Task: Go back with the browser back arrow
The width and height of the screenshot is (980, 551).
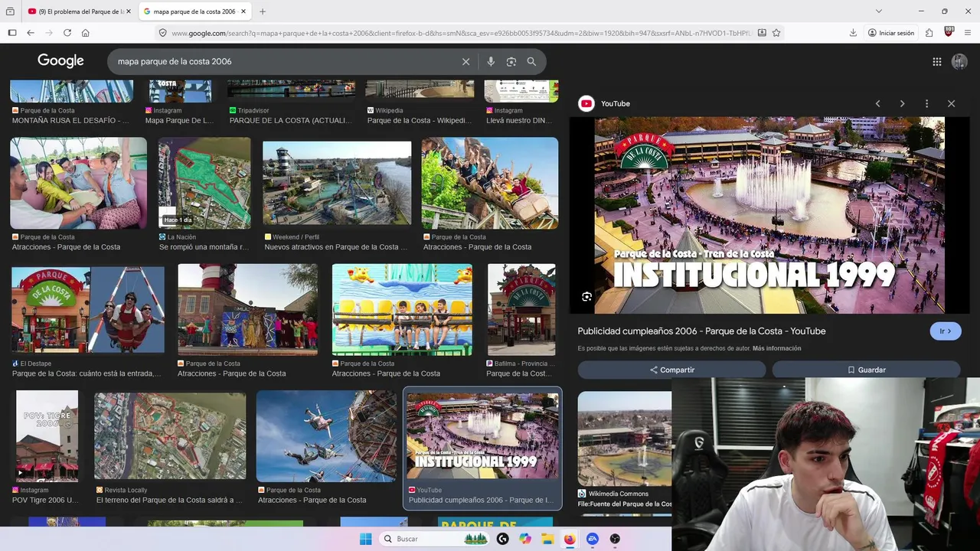Action: click(31, 33)
